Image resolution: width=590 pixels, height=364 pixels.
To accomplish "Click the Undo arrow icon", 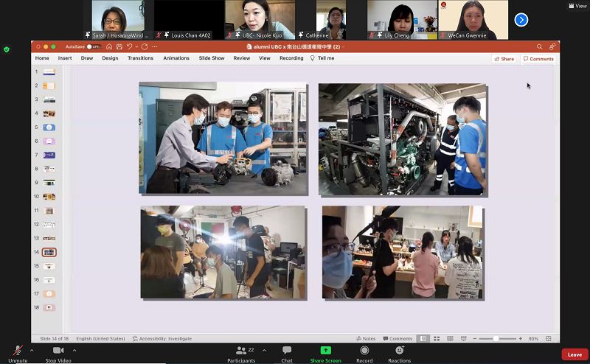I will 129,47.
